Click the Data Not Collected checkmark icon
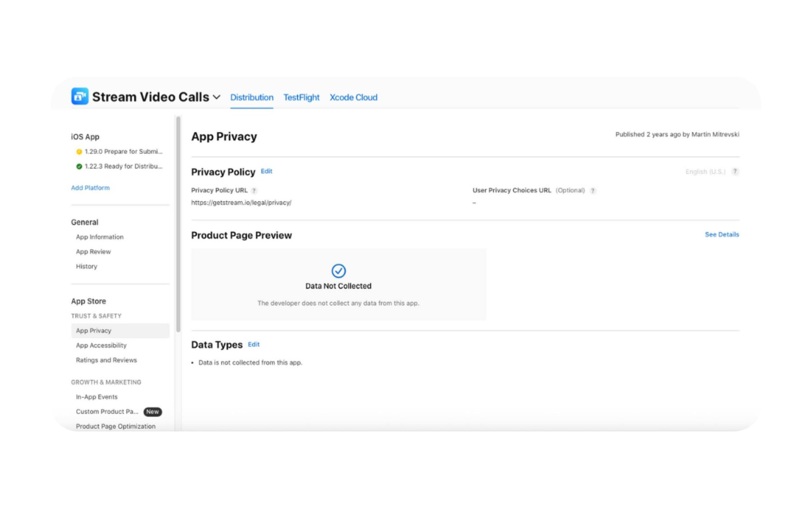The width and height of the screenshot is (812, 508). (338, 271)
